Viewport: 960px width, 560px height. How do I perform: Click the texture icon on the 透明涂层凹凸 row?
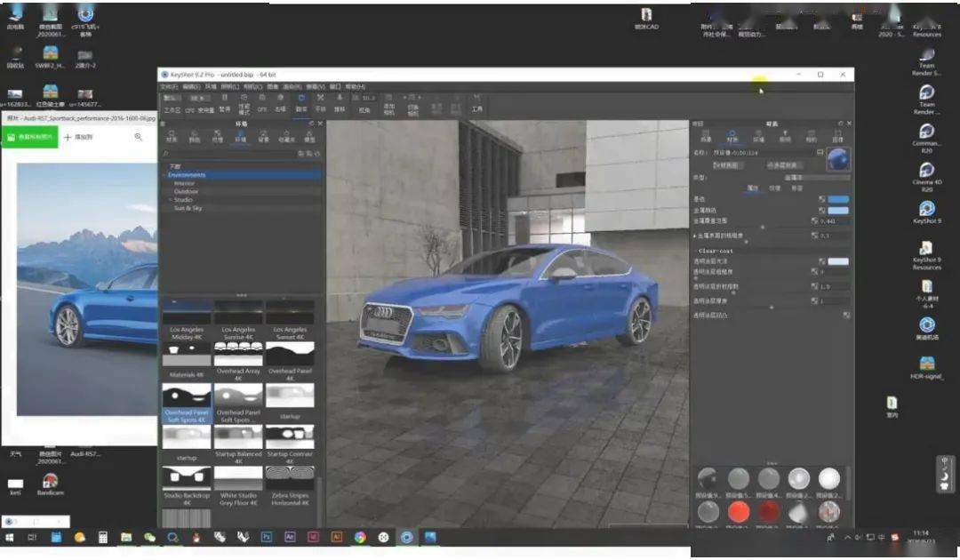pos(846,316)
